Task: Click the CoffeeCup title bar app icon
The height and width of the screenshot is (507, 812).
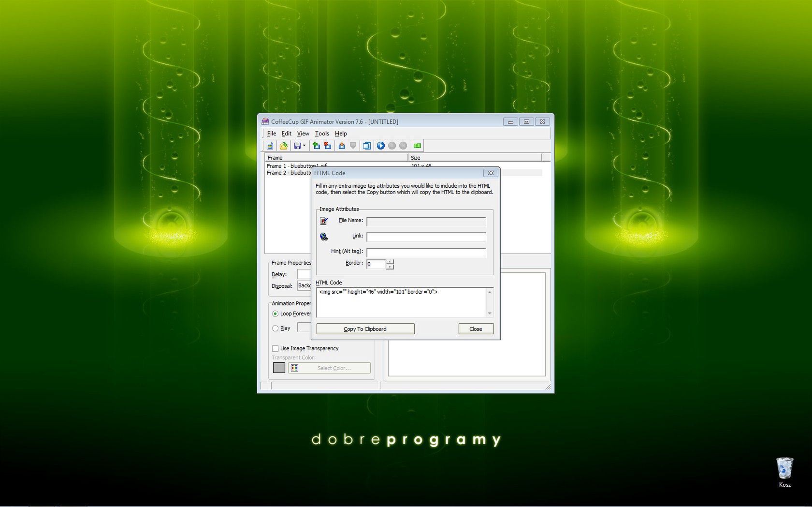Action: [x=265, y=121]
